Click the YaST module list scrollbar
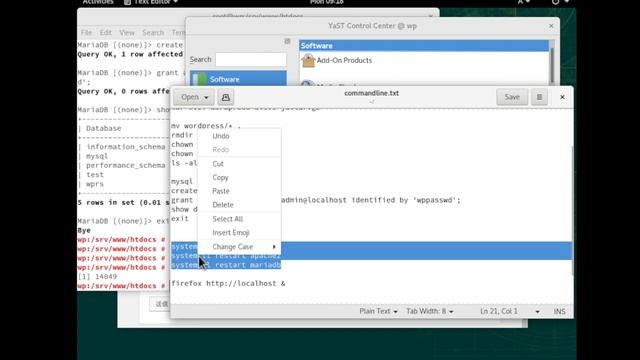 pyautogui.click(x=552, y=65)
